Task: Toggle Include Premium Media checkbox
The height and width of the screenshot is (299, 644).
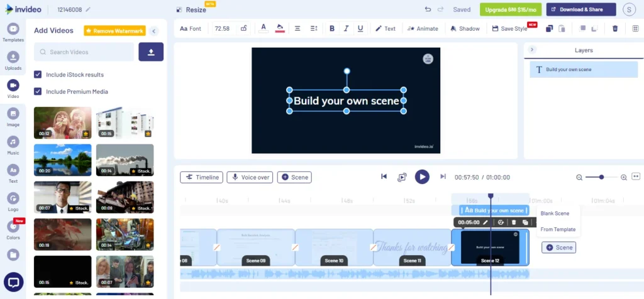Action: point(38,91)
